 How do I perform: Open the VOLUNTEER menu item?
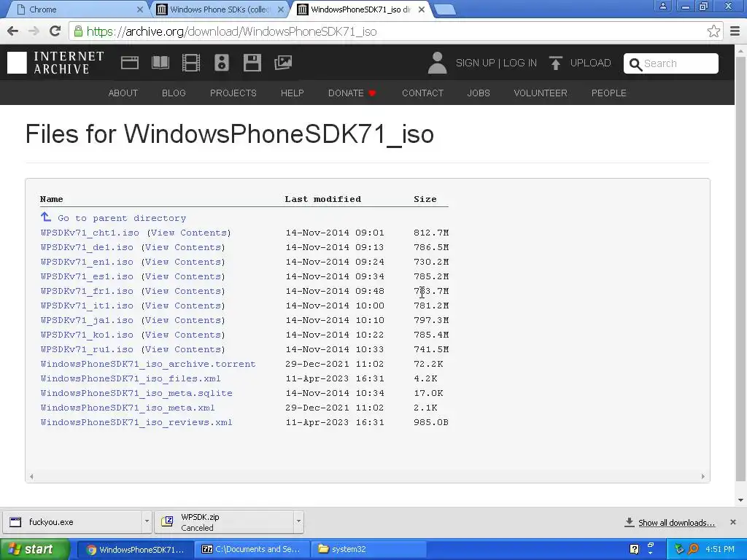click(541, 93)
